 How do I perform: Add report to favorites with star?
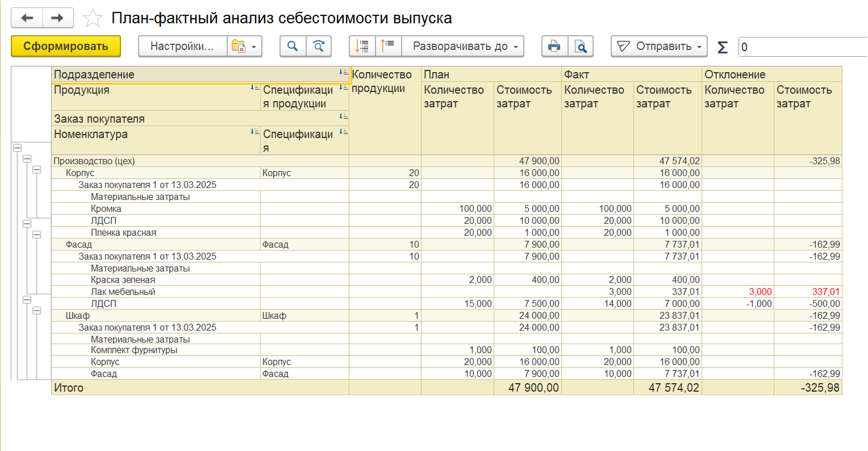click(93, 19)
